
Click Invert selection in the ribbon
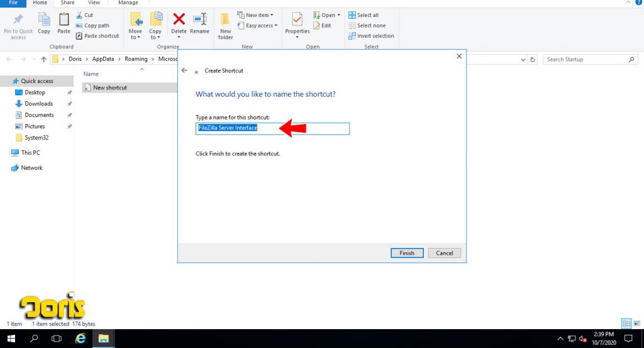pyautogui.click(x=371, y=36)
